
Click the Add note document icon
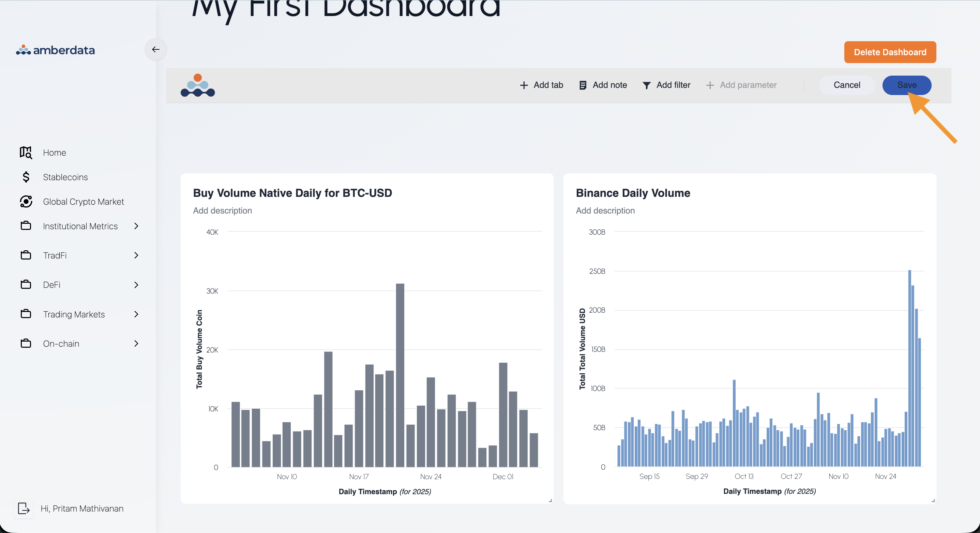583,85
